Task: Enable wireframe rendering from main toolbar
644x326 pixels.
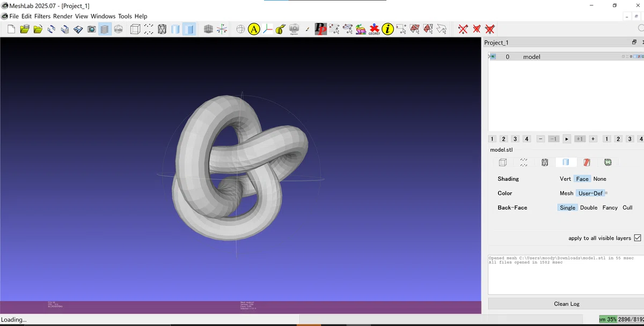Action: click(x=162, y=29)
